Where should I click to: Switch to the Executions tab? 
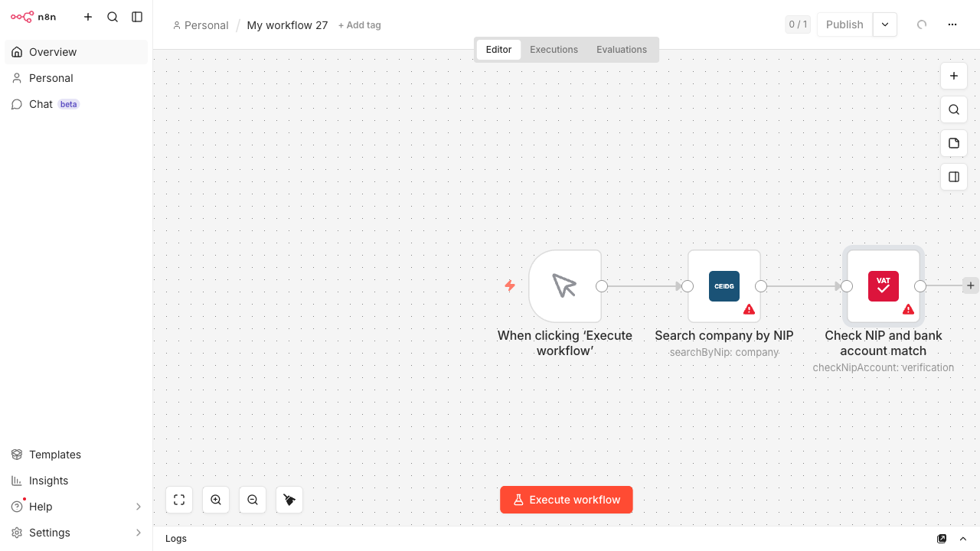pyautogui.click(x=554, y=50)
